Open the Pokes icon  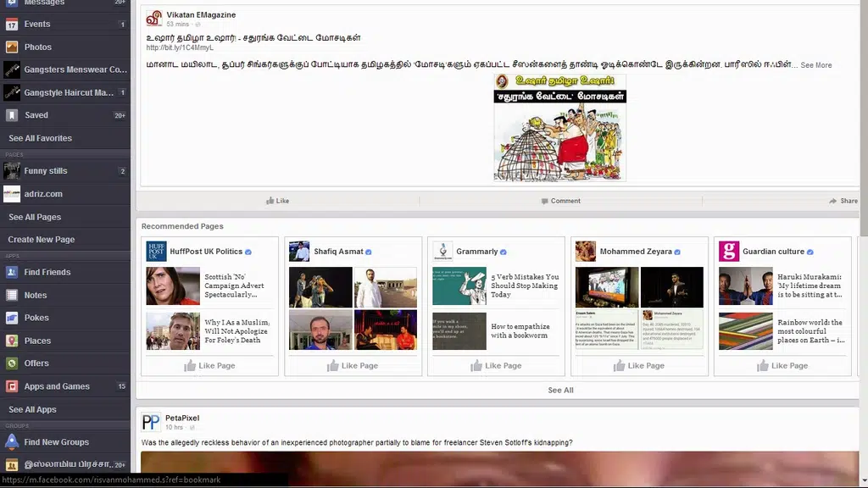pos(12,318)
